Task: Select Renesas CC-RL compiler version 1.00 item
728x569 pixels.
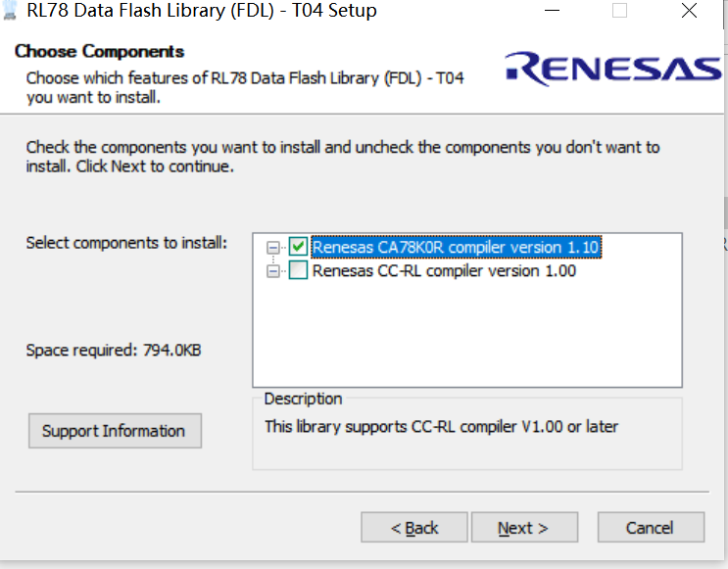Action: coord(444,270)
